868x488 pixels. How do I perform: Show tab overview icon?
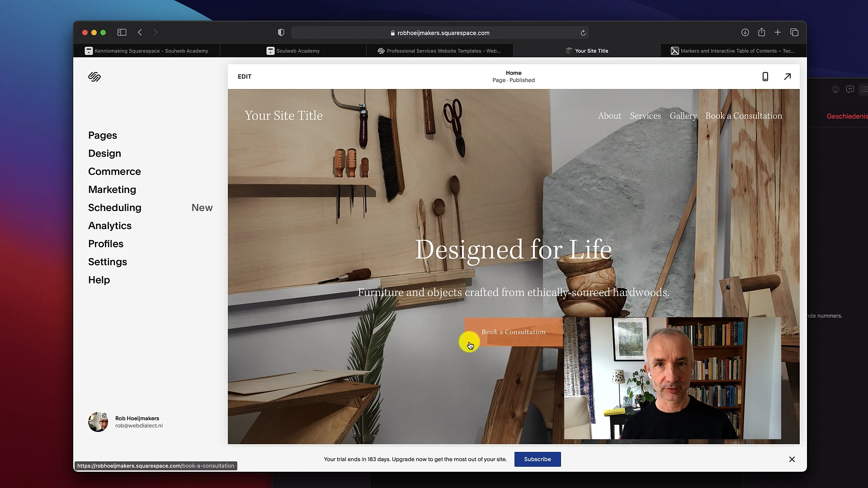[794, 33]
